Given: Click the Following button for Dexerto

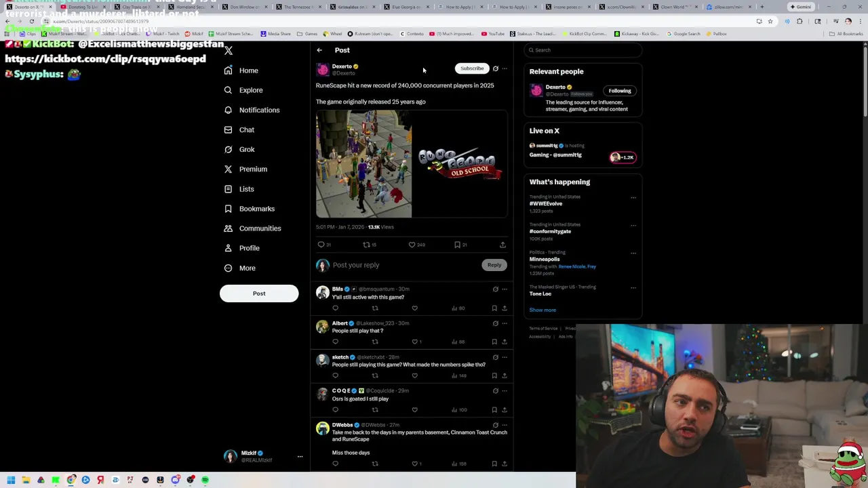Looking at the screenshot, I should click(620, 91).
